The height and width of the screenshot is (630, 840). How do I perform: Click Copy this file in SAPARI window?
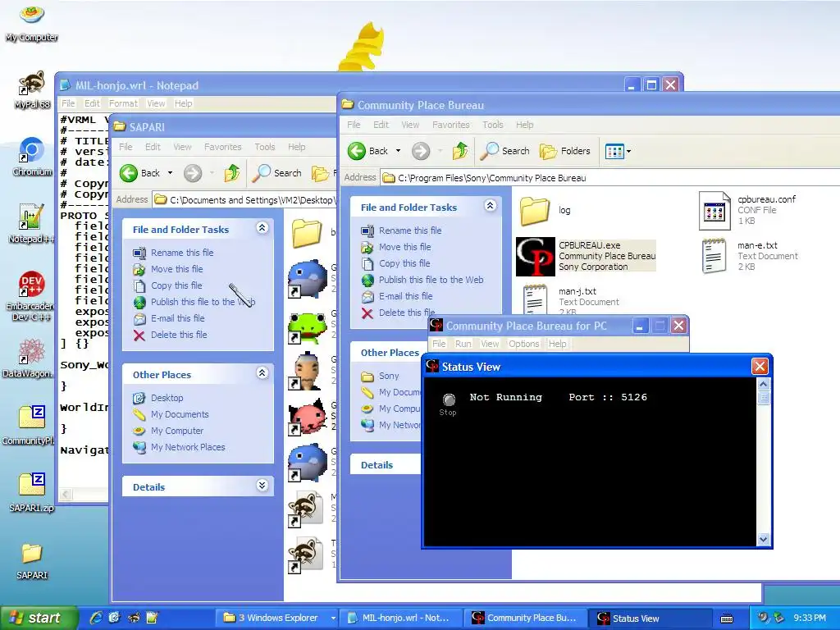(176, 285)
